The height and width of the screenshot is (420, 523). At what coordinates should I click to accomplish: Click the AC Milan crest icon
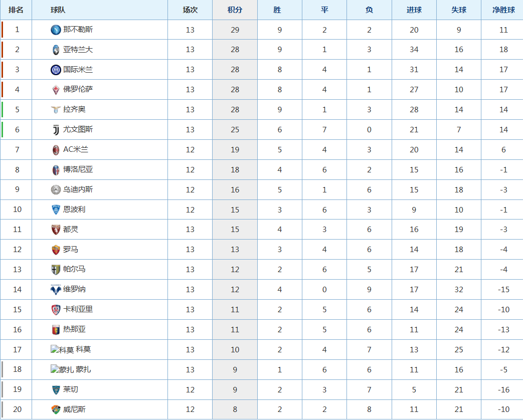(x=56, y=150)
